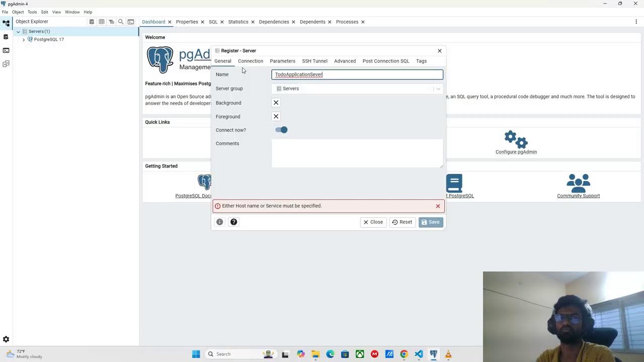
Task: Open Xbox app from the taskbar
Action: point(360,354)
